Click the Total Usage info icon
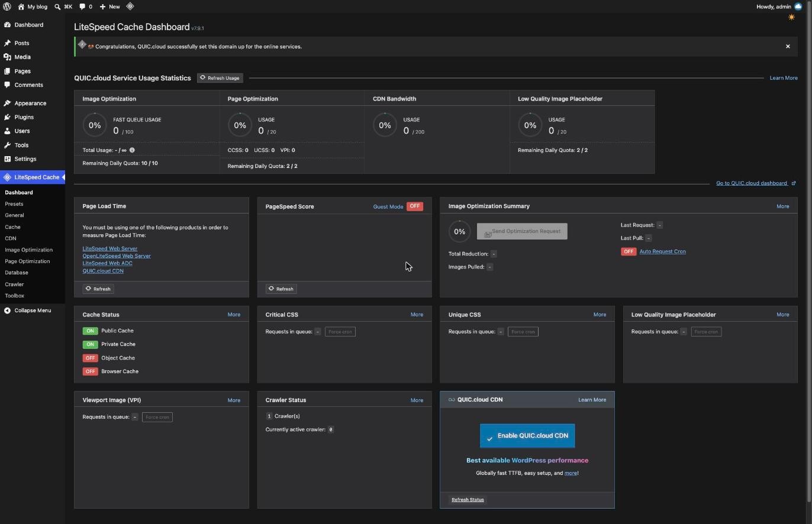 [132, 150]
